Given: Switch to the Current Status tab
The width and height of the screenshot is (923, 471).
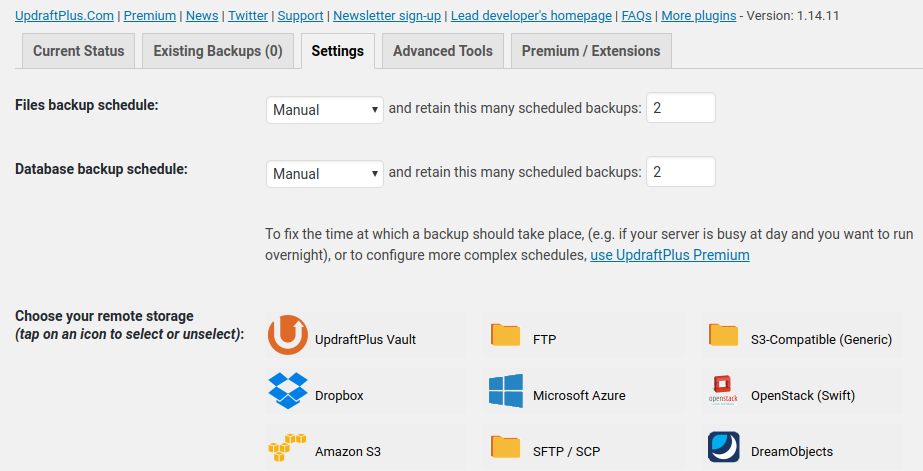Looking at the screenshot, I should coord(79,51).
